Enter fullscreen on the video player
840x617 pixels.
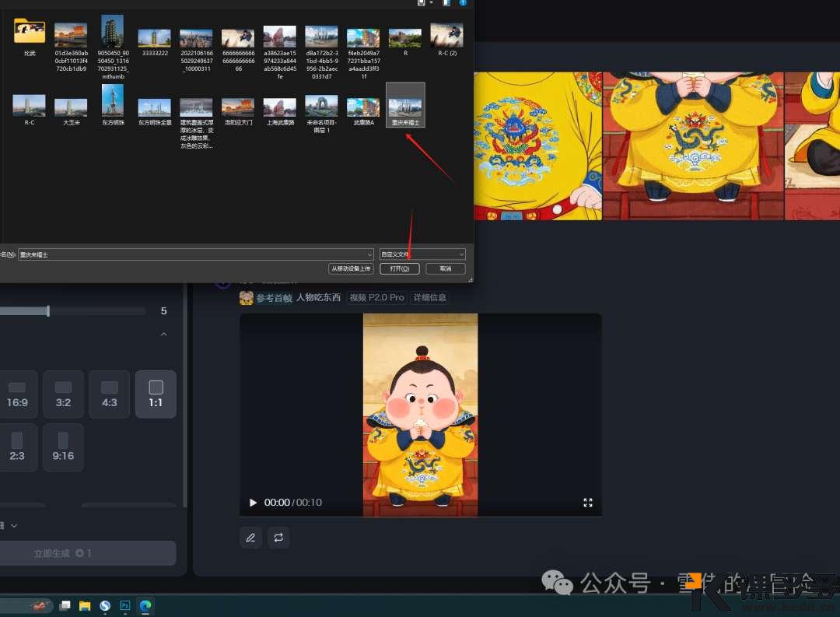[x=588, y=503]
